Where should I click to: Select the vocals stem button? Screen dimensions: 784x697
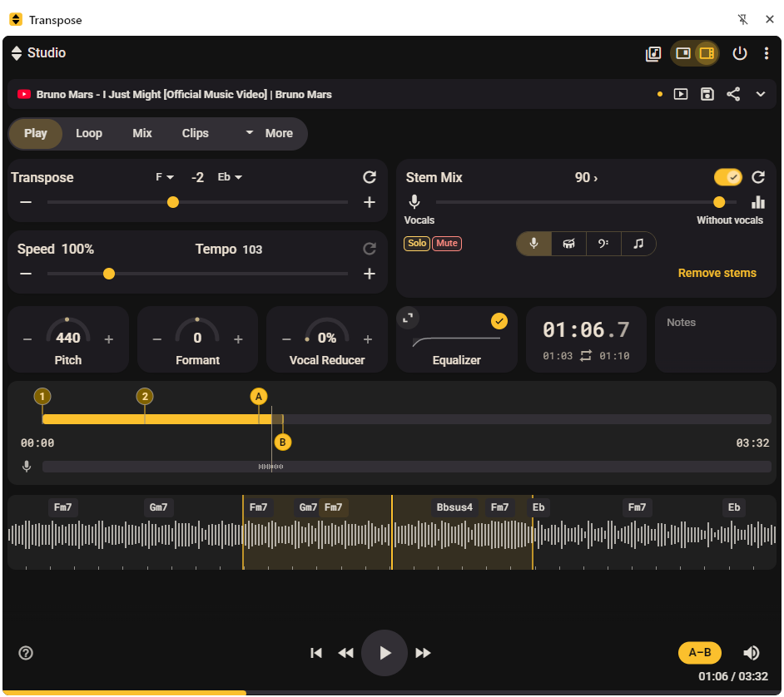pos(534,244)
